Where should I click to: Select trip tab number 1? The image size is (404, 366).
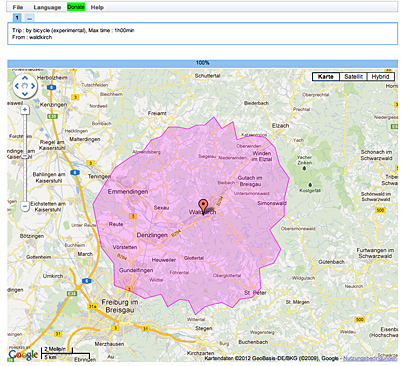click(x=17, y=18)
